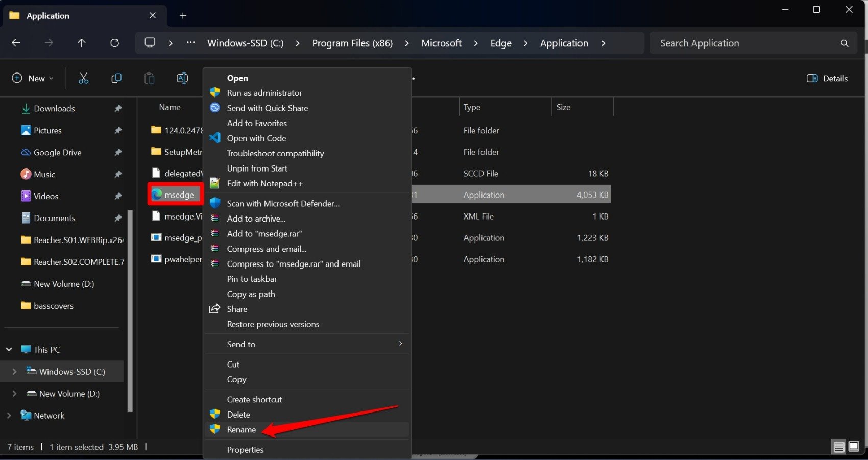868x460 pixels.
Task: Collapse the This PC tree node
Action: [x=9, y=350]
